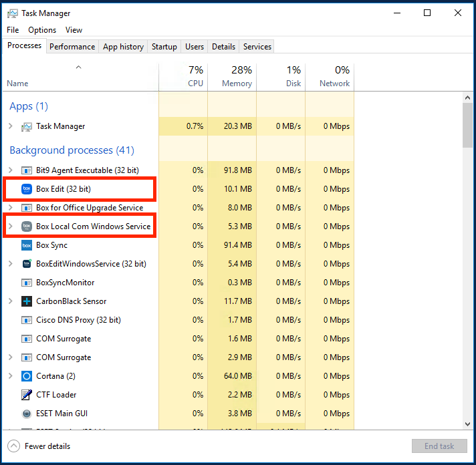476x465 pixels.
Task: Click the CarbonBlack Sensor icon
Action: pyautogui.click(x=27, y=301)
